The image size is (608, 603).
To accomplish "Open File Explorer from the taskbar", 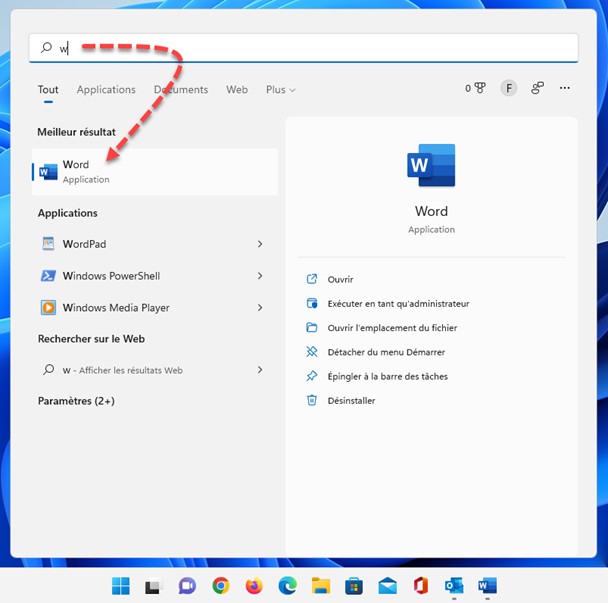I will pyautogui.click(x=320, y=586).
